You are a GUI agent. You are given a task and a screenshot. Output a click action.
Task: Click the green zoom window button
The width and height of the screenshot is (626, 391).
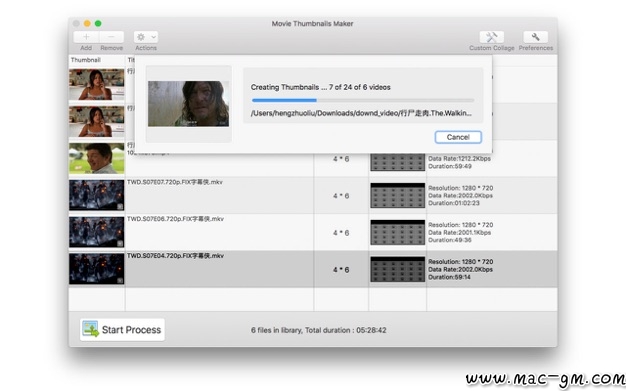pos(98,24)
